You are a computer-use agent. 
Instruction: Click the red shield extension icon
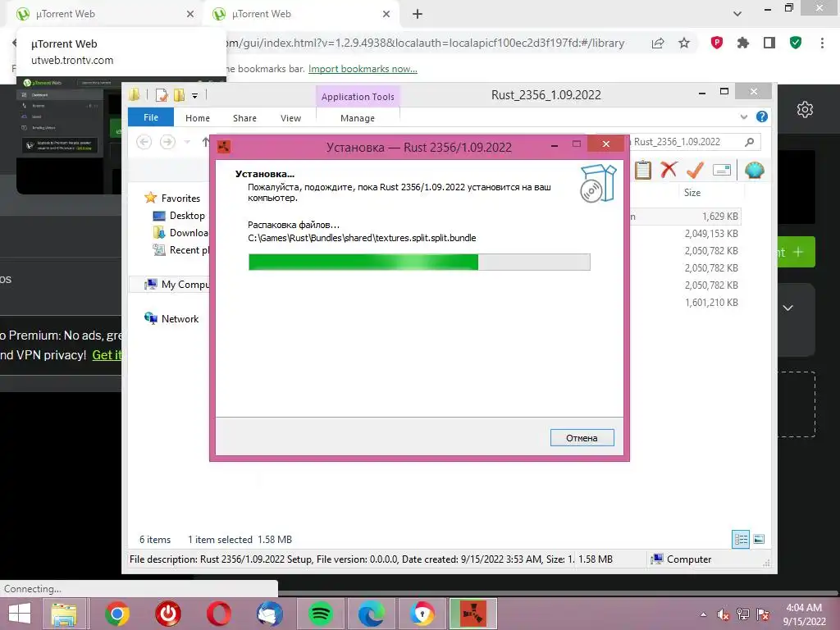pyautogui.click(x=716, y=43)
